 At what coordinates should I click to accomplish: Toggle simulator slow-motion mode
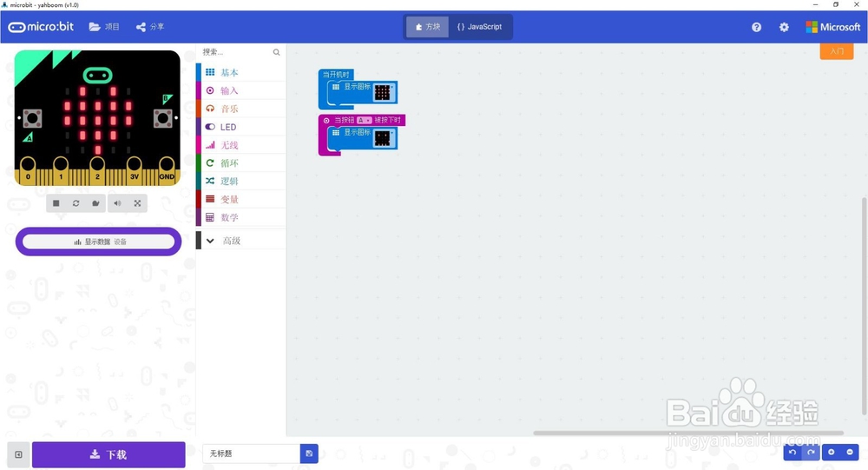95,203
